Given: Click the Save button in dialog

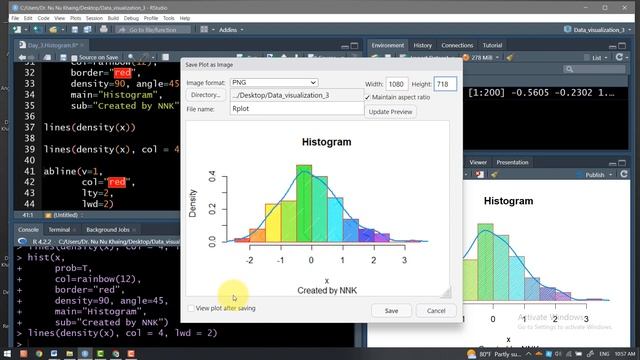Looking at the screenshot, I should pos(391,311).
